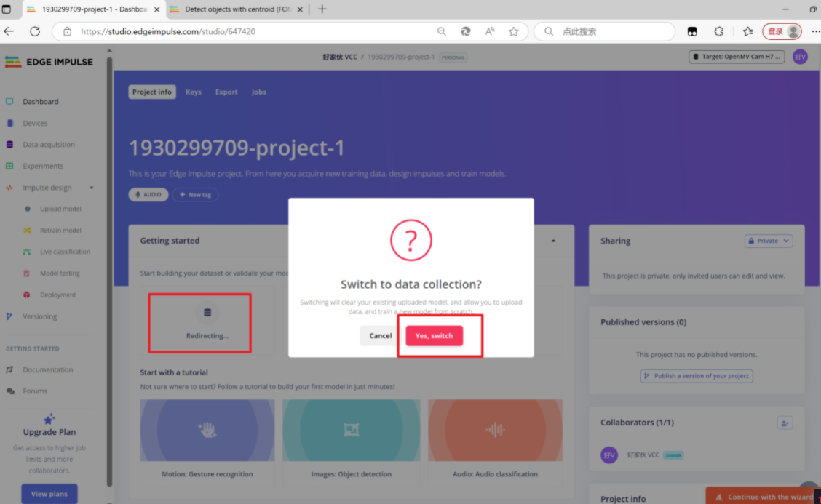Switch to the Detect objects with centroid tab
The width and height of the screenshot is (821, 504).
[x=238, y=9]
